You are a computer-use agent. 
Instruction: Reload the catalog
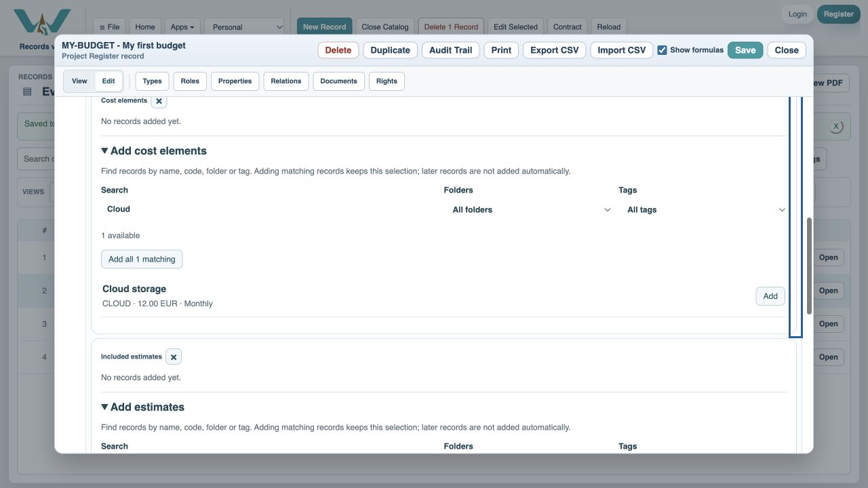point(609,27)
